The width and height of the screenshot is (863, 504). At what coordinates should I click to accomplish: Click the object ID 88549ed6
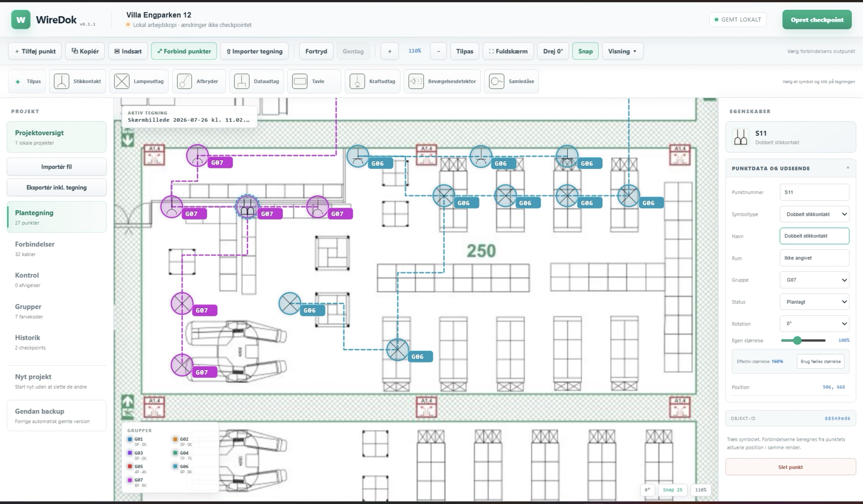(837, 418)
